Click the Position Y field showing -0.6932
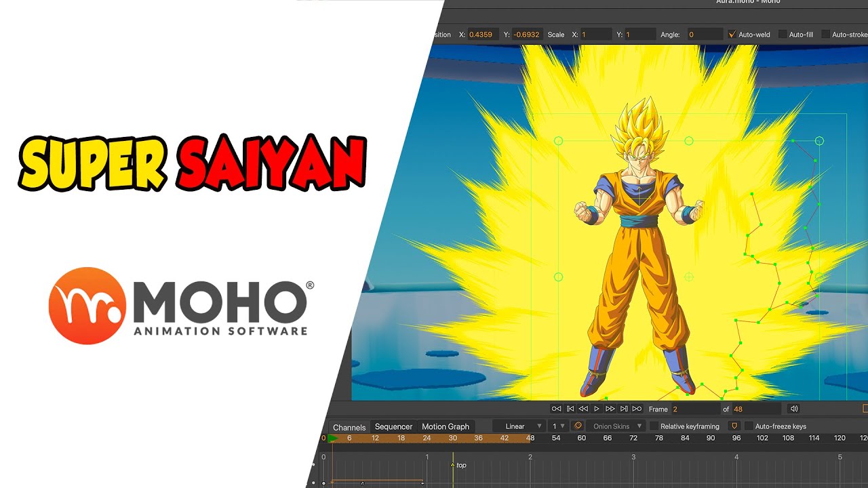 (x=527, y=35)
